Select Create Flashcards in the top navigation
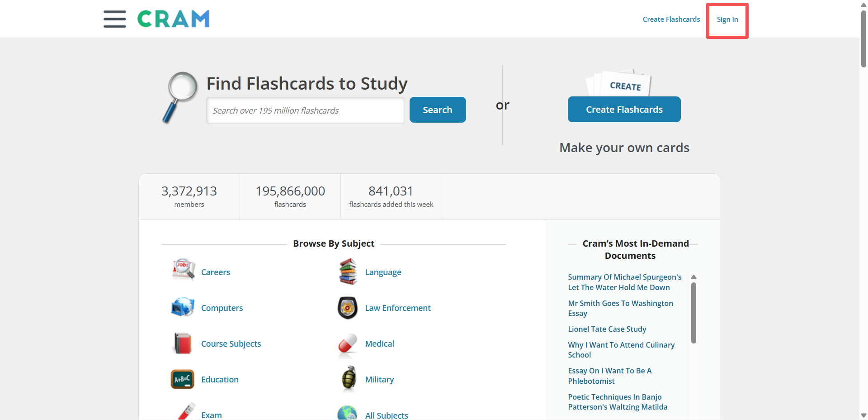This screenshot has height=420, width=868. coord(671,19)
